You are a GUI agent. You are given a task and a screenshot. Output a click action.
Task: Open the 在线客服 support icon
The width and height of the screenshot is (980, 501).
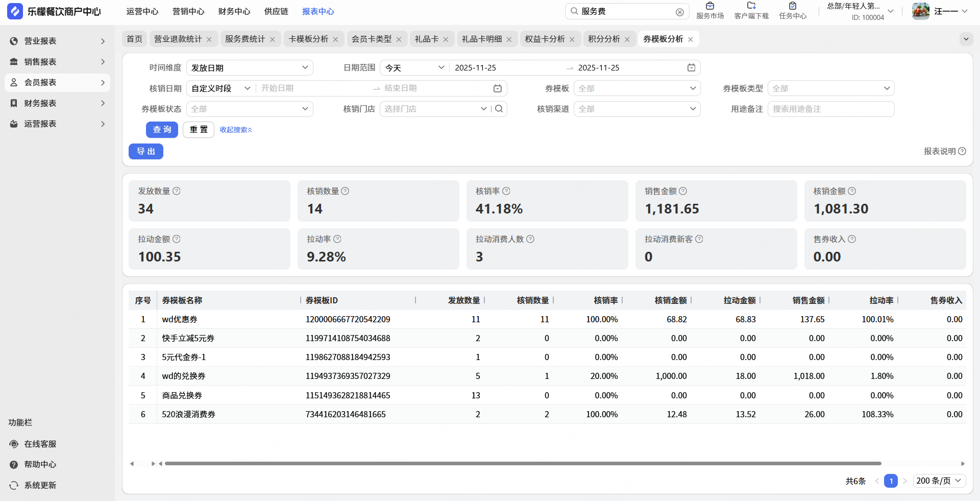(x=14, y=444)
